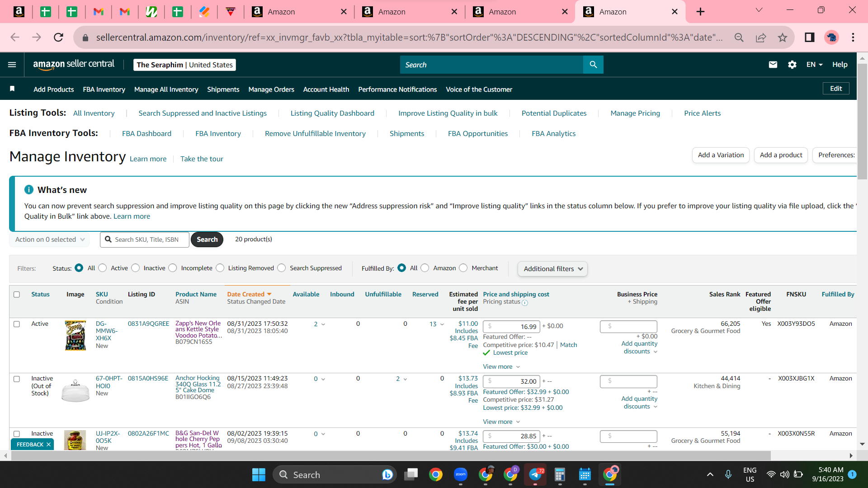Click the site lock icon in address bar

click(85, 38)
